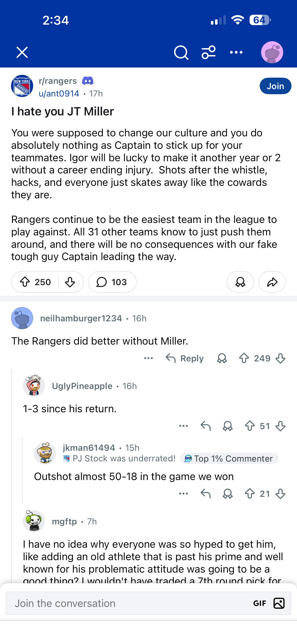Add a GIF to your comment
The height and width of the screenshot is (644, 297).
tap(259, 603)
